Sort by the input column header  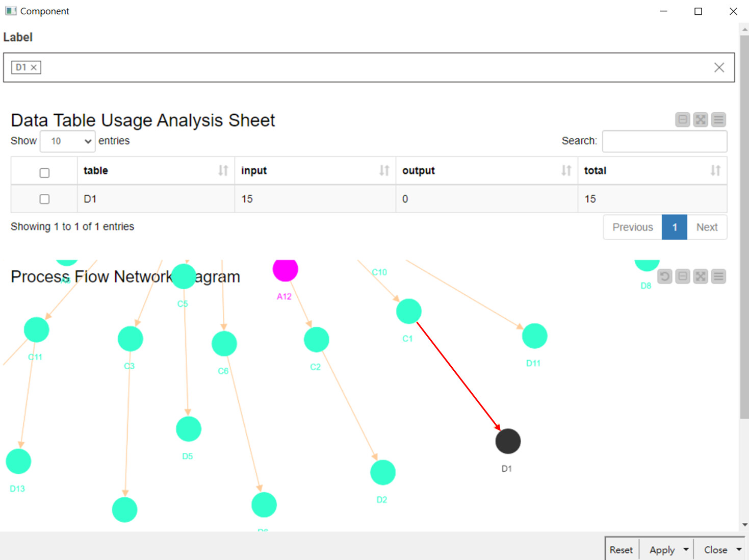[315, 171]
